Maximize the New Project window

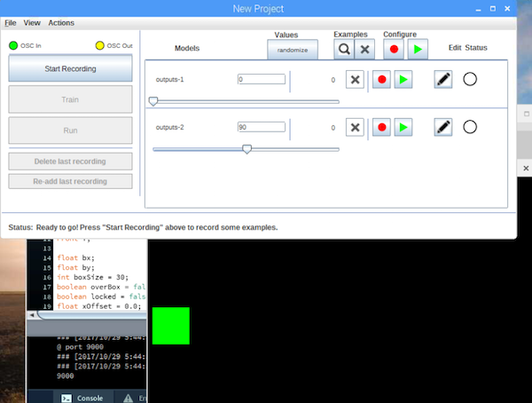pos(493,9)
